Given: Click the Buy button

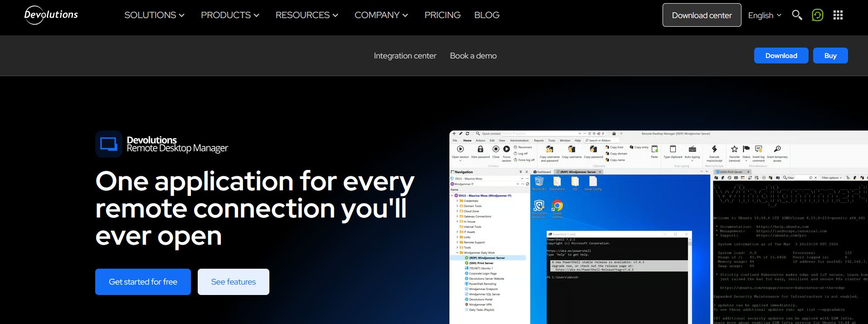Looking at the screenshot, I should (830, 55).
